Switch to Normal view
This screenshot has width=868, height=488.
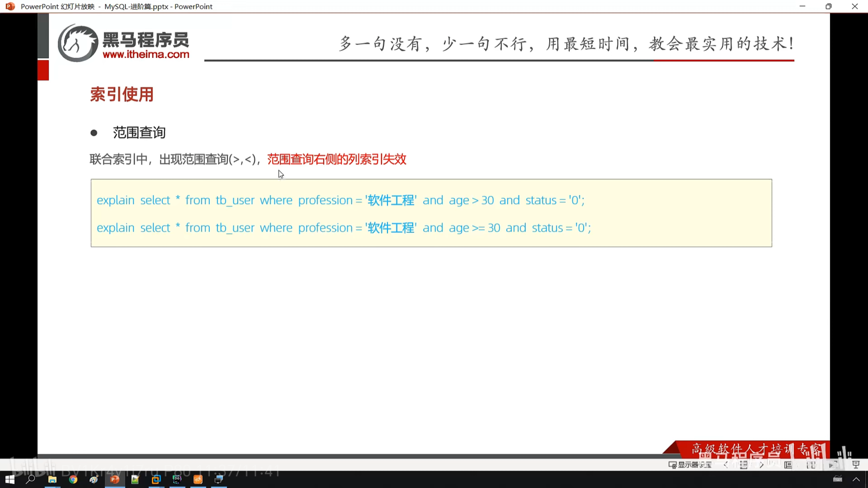click(x=788, y=465)
